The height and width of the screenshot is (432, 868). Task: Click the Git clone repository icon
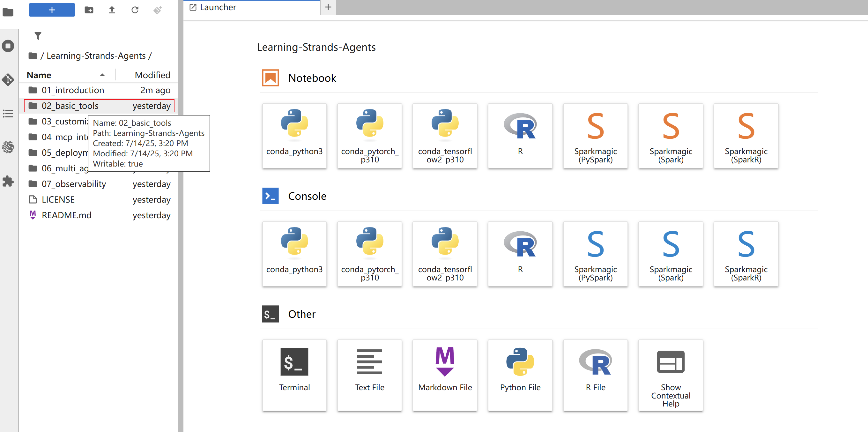[157, 10]
